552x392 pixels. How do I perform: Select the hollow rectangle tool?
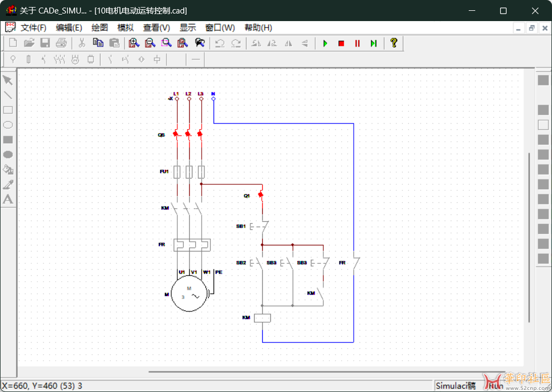[8, 110]
